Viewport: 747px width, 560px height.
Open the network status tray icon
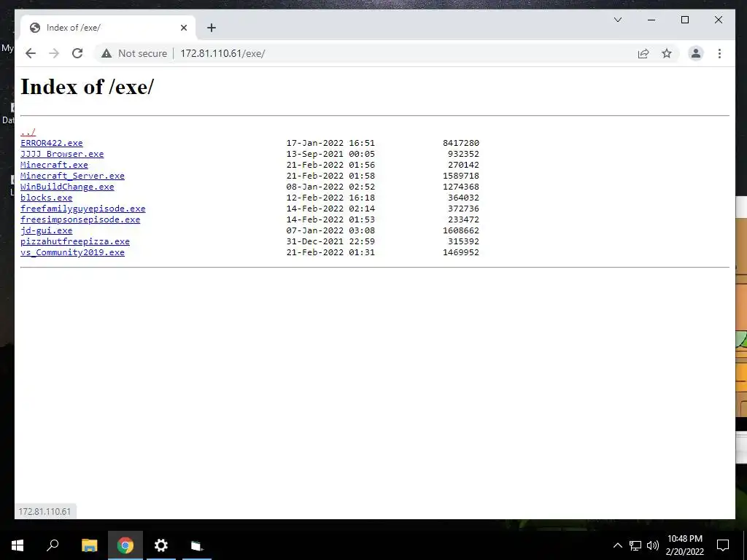635,545
